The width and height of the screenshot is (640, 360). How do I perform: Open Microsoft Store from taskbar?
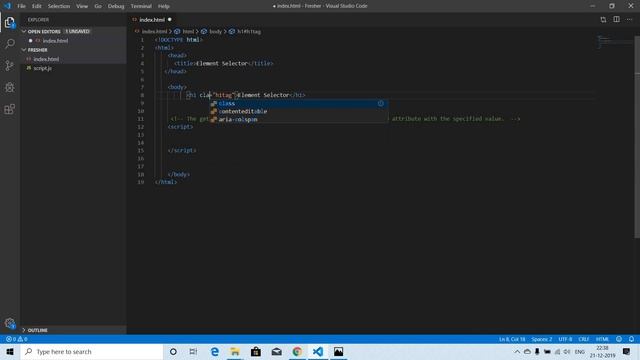[256, 351]
